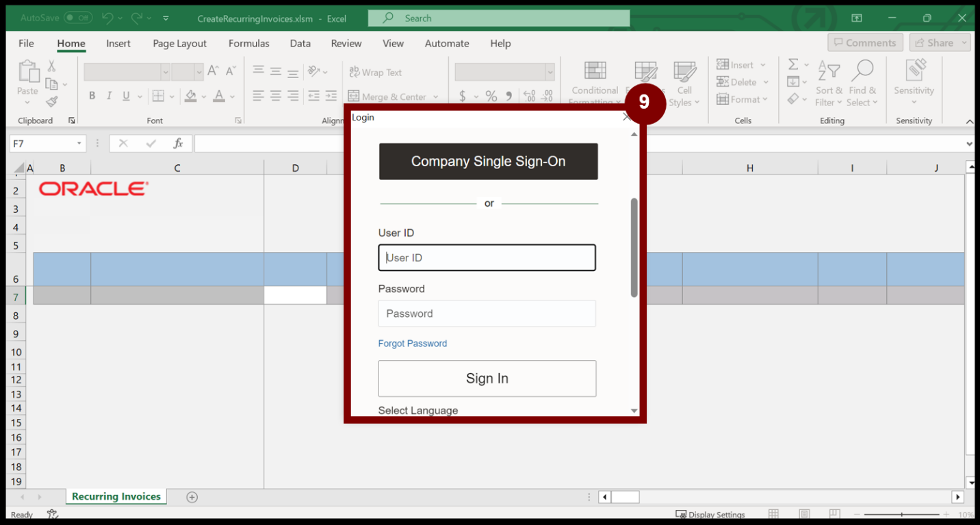980x525 pixels.
Task: Open the Comments button
Action: [x=865, y=42]
